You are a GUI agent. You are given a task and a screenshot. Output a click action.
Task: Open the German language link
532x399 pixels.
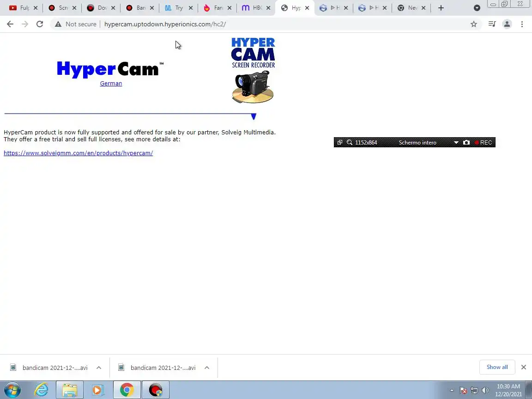click(x=111, y=84)
